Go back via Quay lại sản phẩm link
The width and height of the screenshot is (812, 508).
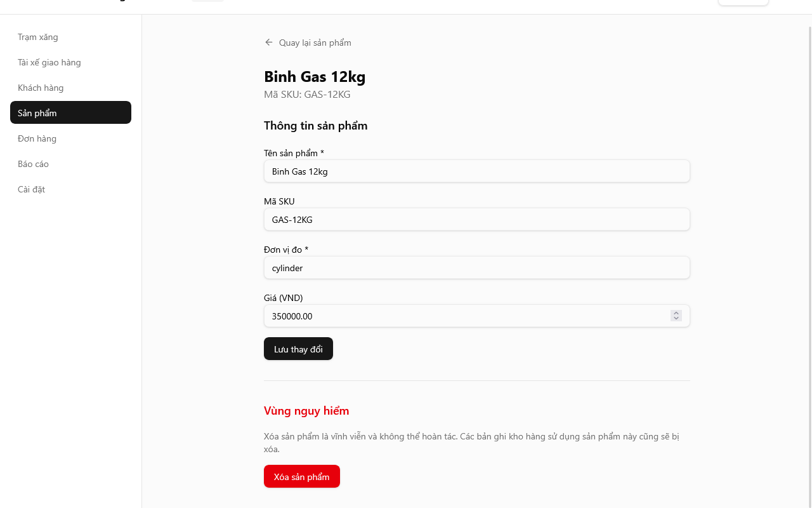click(x=315, y=43)
